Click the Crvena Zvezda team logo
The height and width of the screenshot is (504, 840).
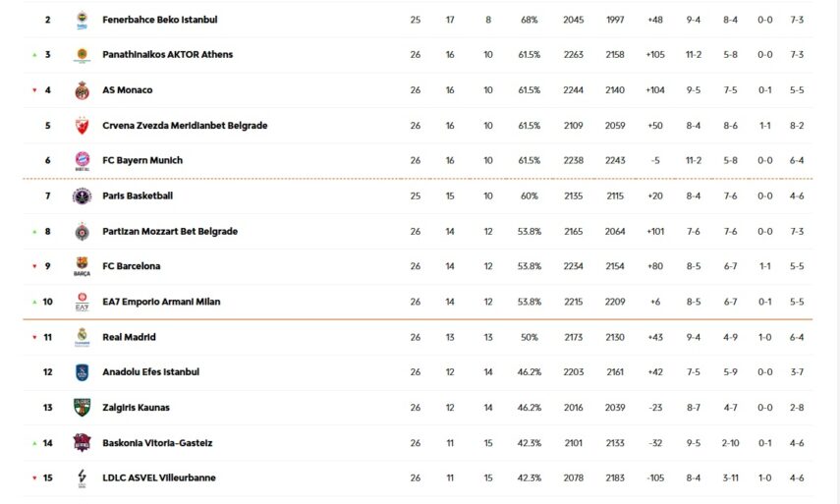[83, 126]
